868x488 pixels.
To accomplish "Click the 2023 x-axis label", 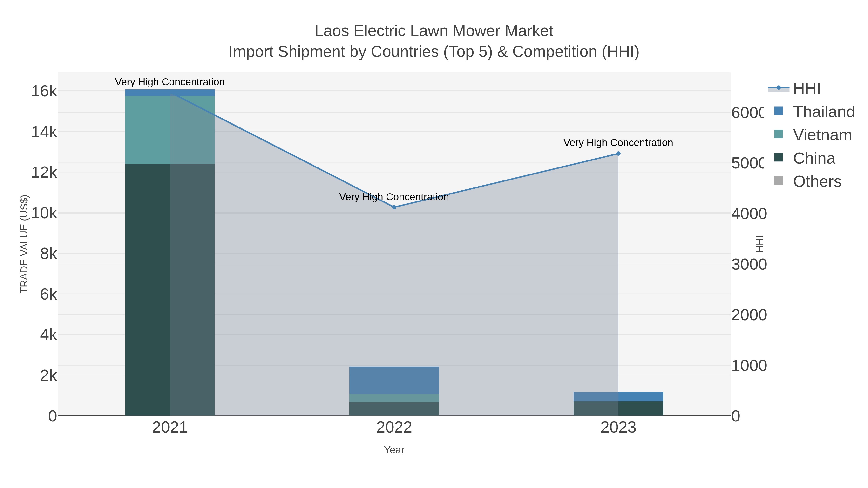I will [x=618, y=428].
